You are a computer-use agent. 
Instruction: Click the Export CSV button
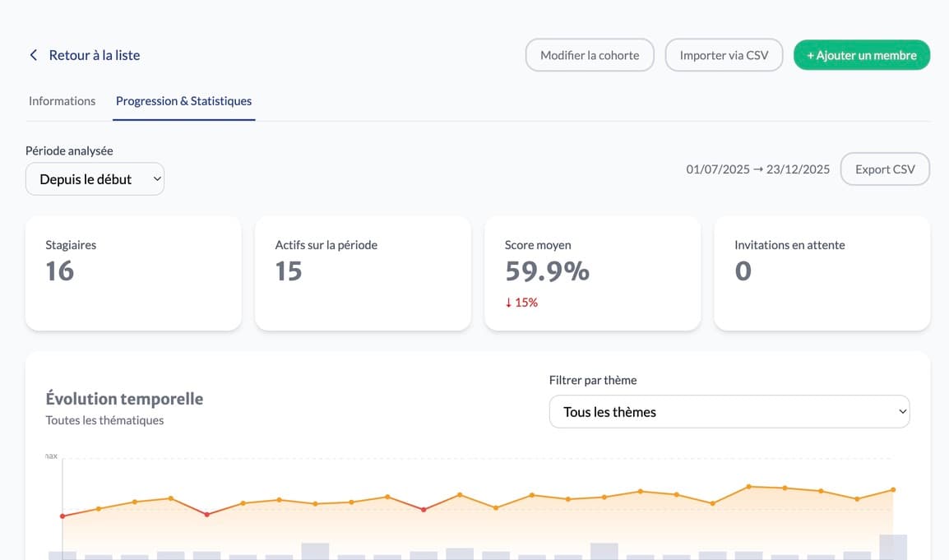[x=884, y=169]
